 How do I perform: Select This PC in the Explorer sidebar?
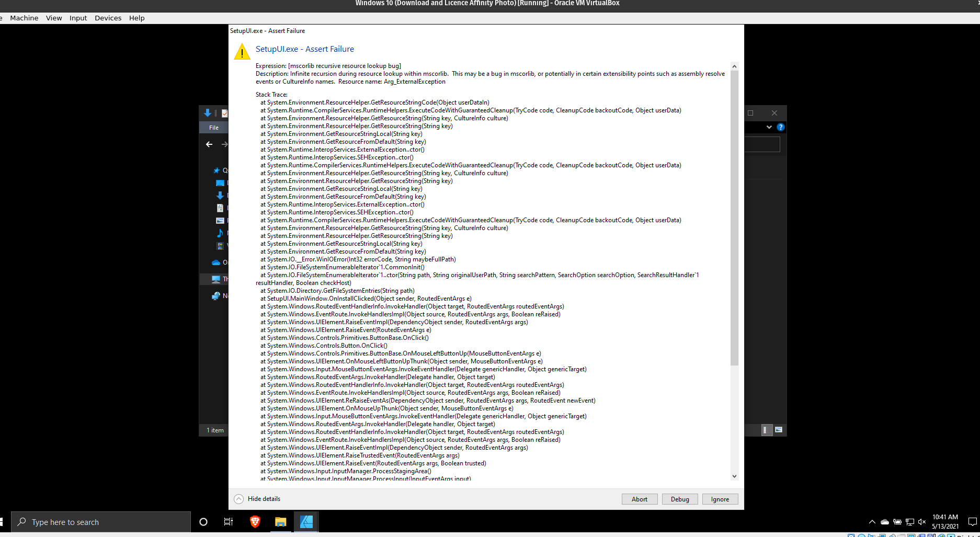(220, 279)
